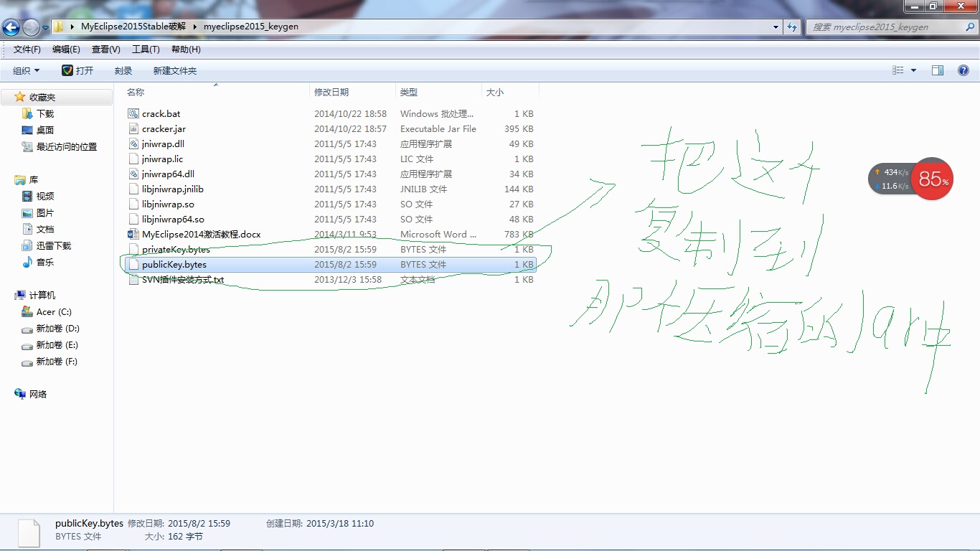Open the 工具(T) menu

[146, 50]
